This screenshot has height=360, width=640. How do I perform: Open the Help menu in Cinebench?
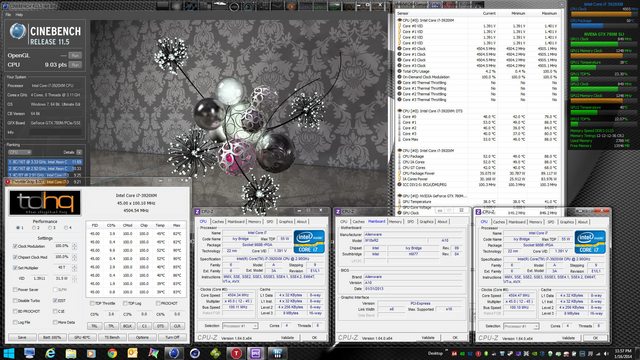[x=19, y=14]
